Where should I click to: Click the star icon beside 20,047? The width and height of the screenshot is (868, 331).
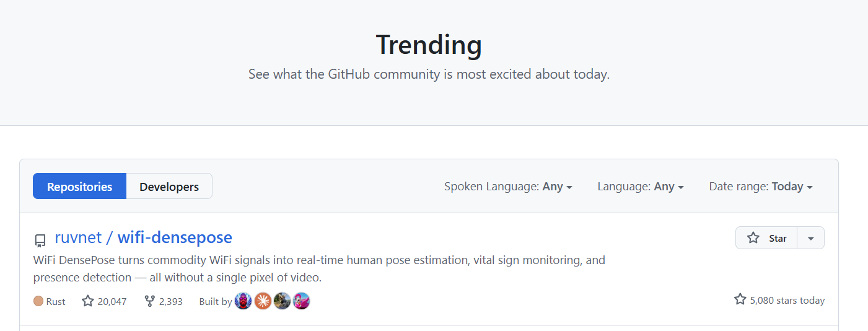88,301
